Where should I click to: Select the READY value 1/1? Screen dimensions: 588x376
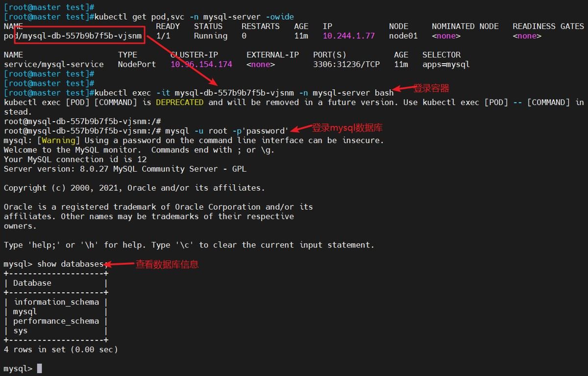point(163,36)
